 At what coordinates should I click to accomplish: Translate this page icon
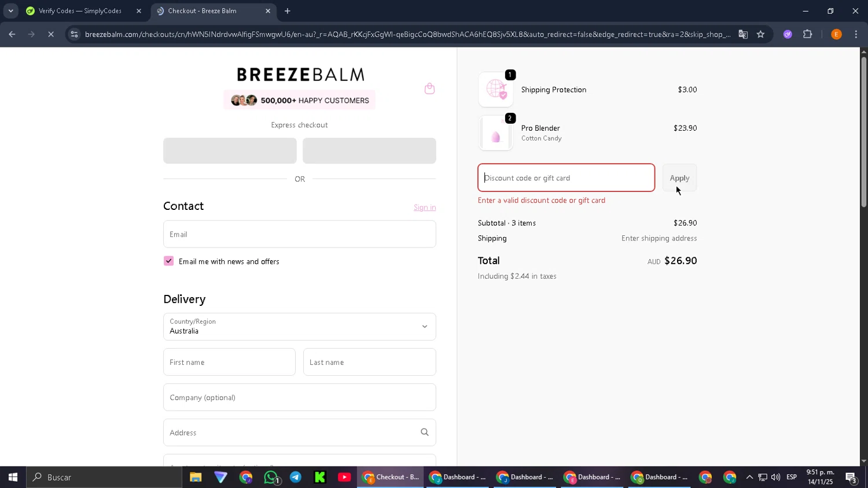coord(743,34)
